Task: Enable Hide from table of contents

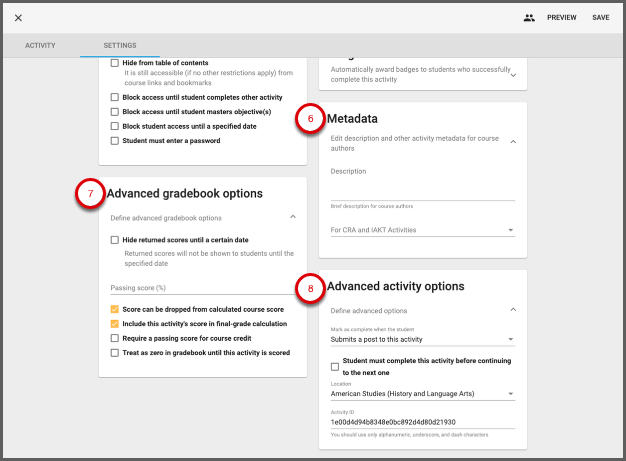Action: [114, 62]
